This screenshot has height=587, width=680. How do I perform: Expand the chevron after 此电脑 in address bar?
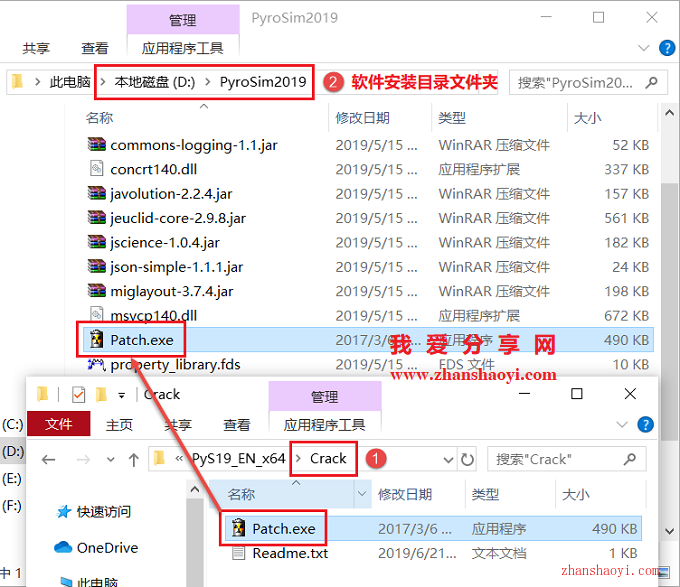pos(102,82)
